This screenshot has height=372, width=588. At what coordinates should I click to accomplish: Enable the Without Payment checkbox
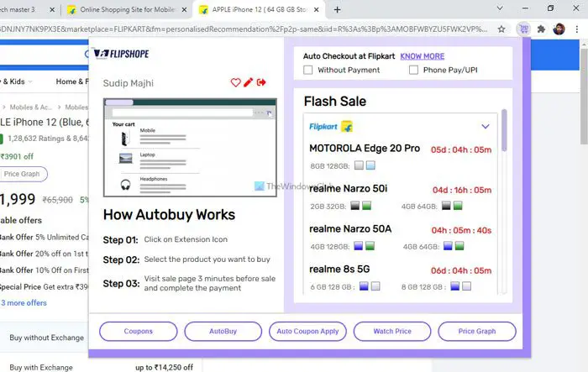(308, 71)
